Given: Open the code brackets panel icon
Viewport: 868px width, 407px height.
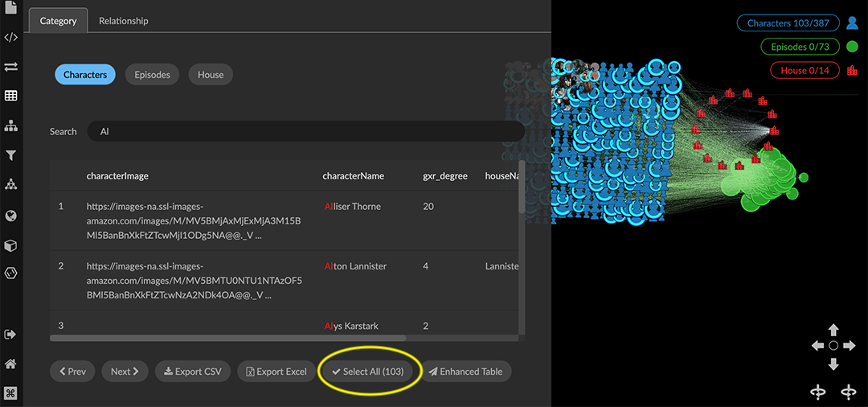Looking at the screenshot, I should (x=10, y=38).
